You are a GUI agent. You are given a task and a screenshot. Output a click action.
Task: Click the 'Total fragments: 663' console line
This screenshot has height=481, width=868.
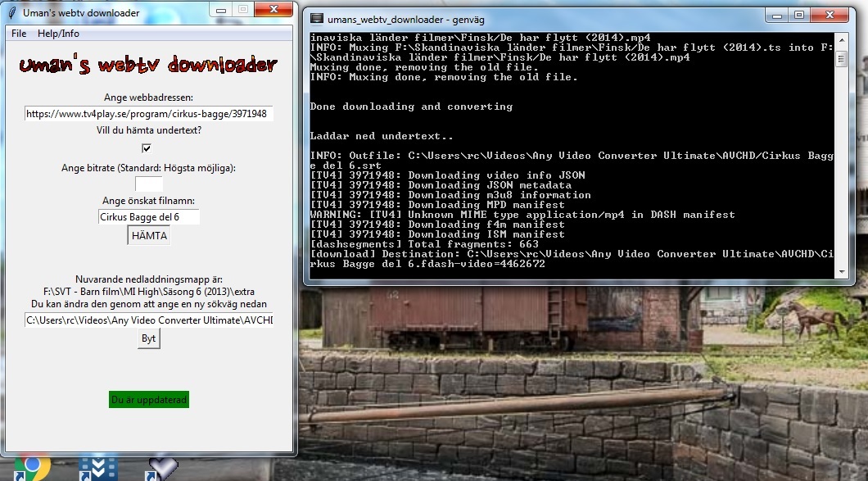tap(424, 244)
